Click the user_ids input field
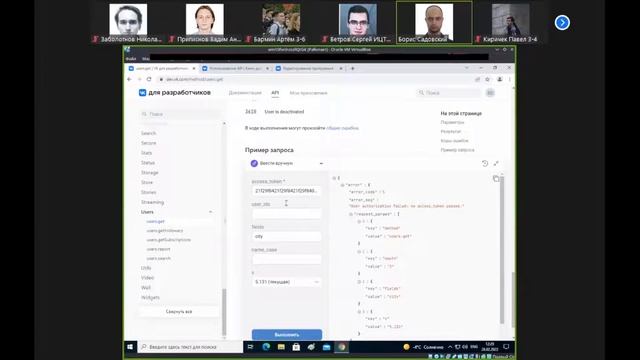The height and width of the screenshot is (360, 640). [x=287, y=213]
